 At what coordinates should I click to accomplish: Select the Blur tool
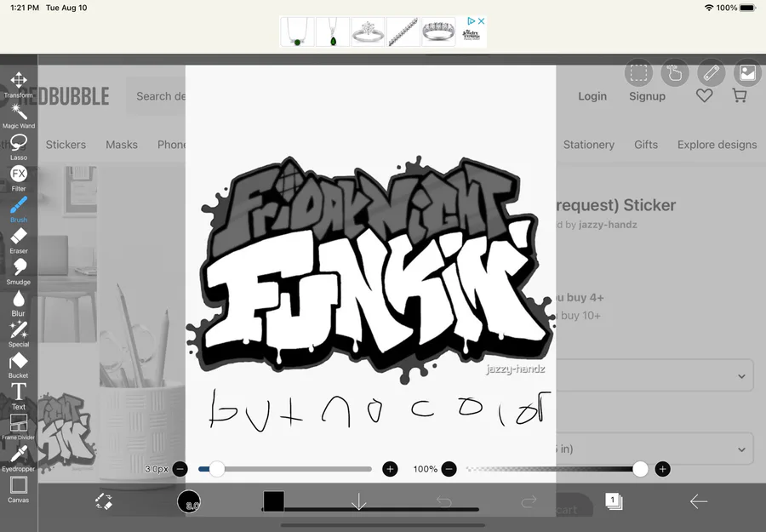[x=19, y=303]
